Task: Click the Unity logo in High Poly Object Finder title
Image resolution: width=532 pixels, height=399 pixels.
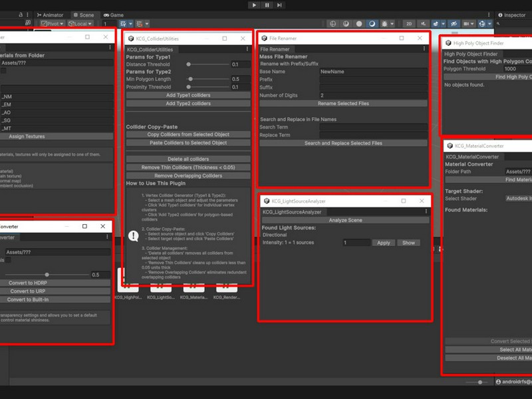Action: click(x=448, y=43)
